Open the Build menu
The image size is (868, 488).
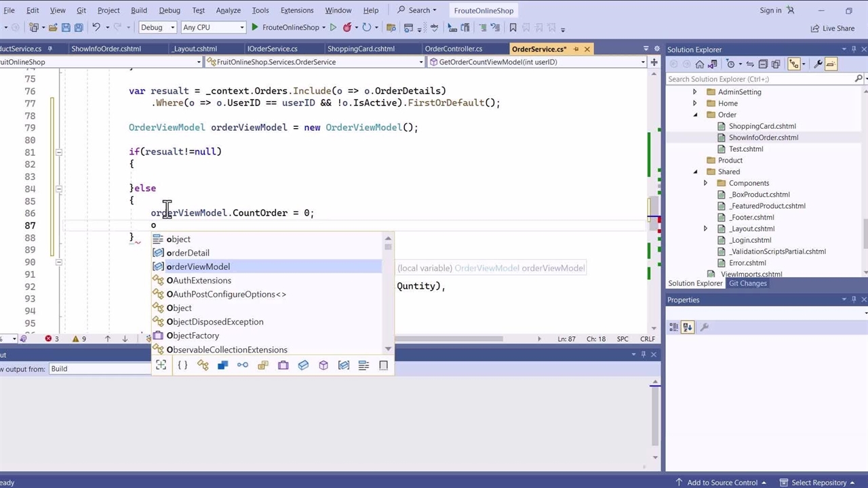pos(138,10)
